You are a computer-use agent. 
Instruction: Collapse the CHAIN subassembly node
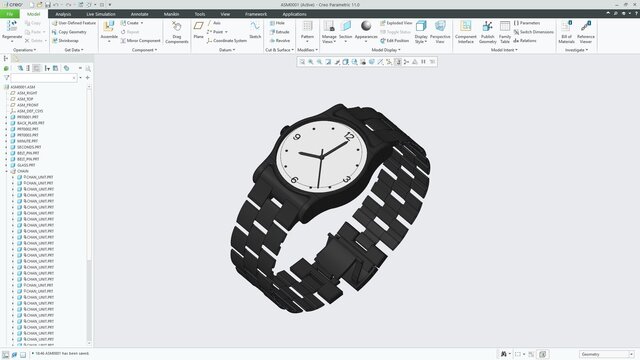click(x=6, y=171)
